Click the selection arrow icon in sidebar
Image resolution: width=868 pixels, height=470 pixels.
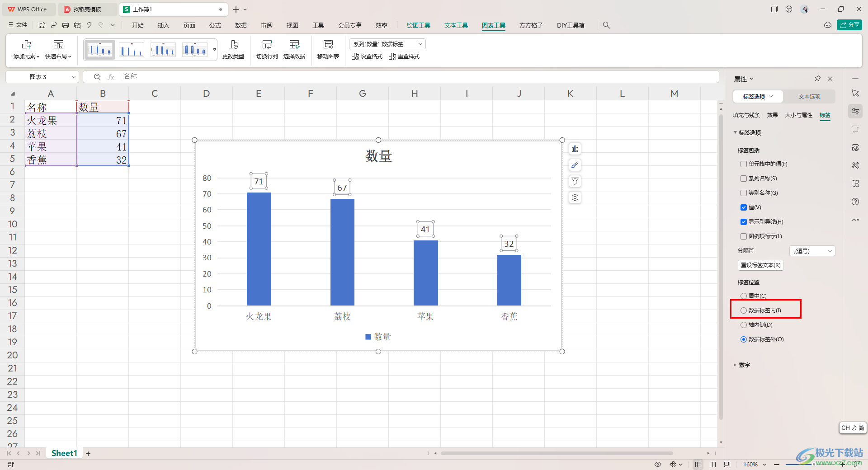click(855, 93)
